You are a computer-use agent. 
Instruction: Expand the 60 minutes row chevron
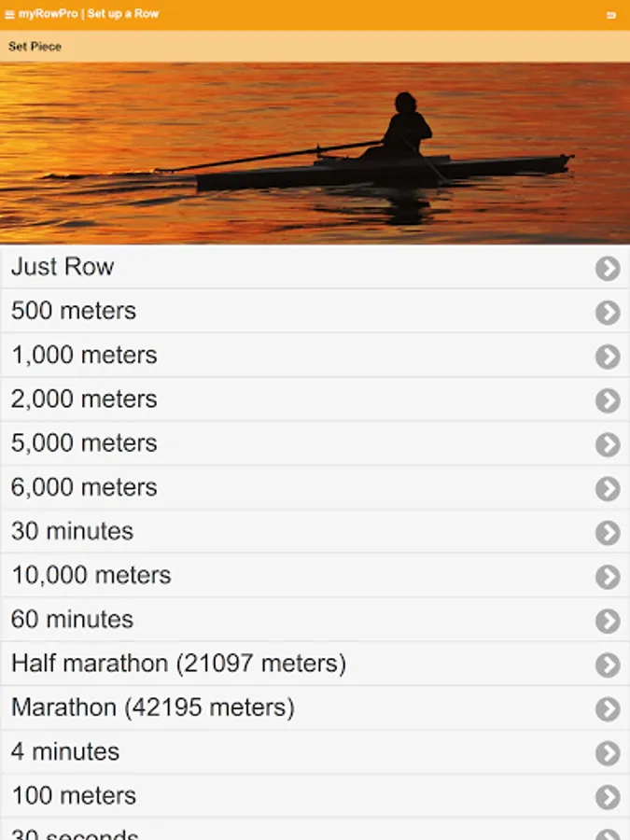608,621
